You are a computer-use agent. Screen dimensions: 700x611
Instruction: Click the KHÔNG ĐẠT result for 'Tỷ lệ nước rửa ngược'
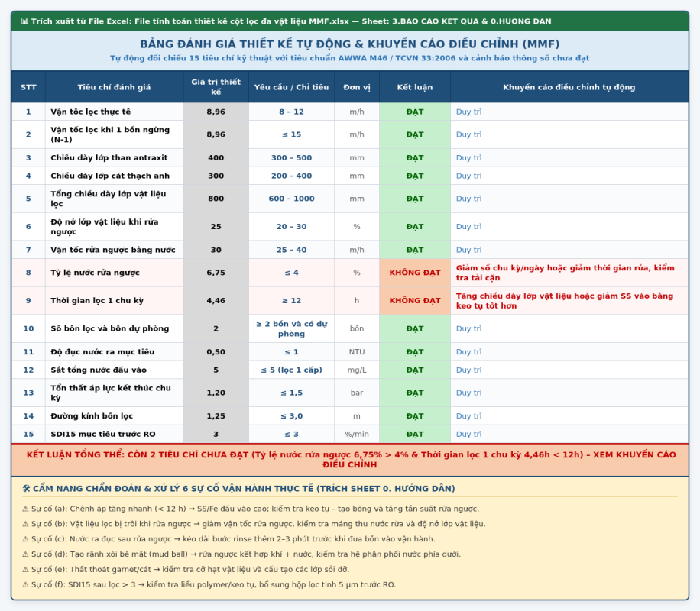click(415, 273)
